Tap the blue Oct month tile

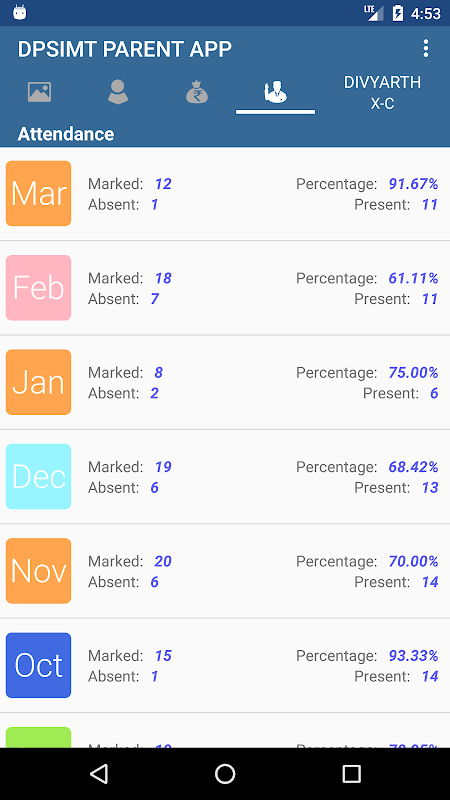38,665
